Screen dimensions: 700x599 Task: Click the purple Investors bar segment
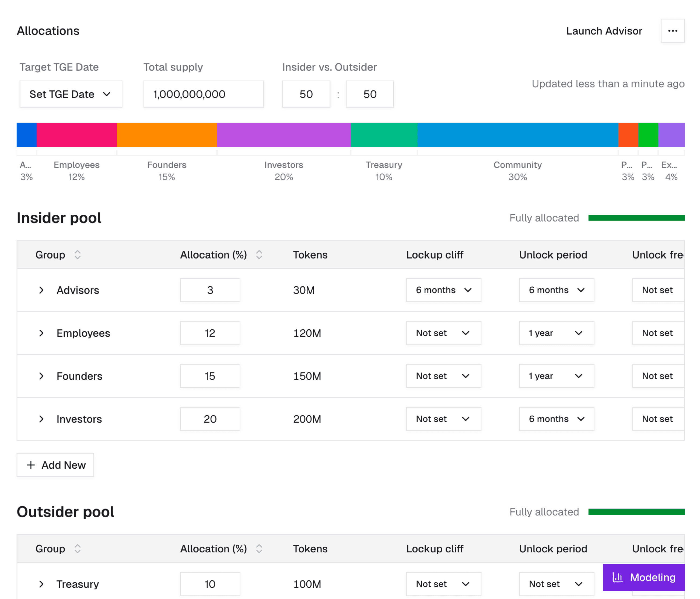click(x=283, y=135)
